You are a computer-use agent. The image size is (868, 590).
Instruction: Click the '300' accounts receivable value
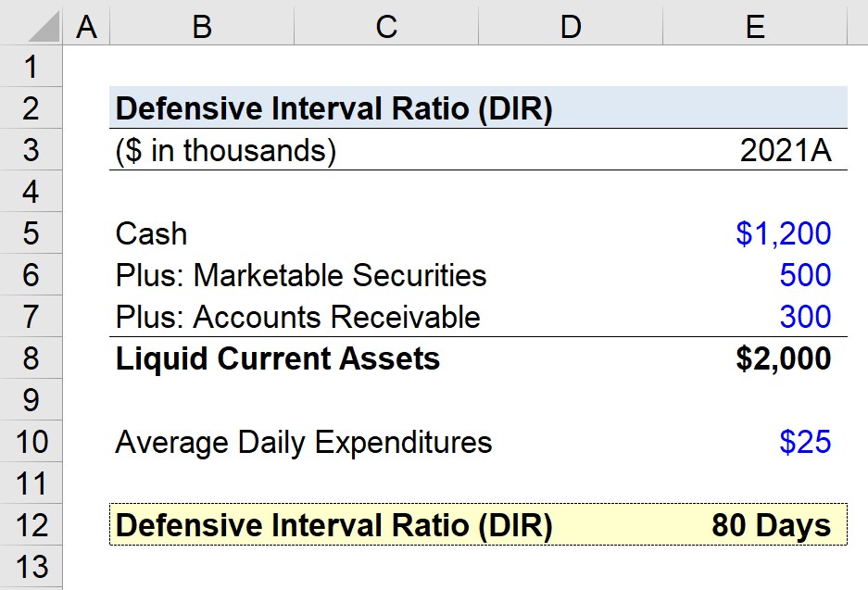(x=805, y=317)
